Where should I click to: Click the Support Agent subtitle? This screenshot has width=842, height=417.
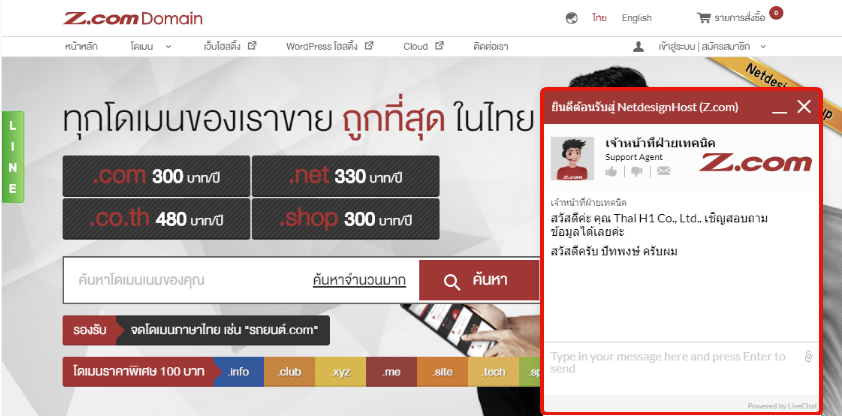634,157
